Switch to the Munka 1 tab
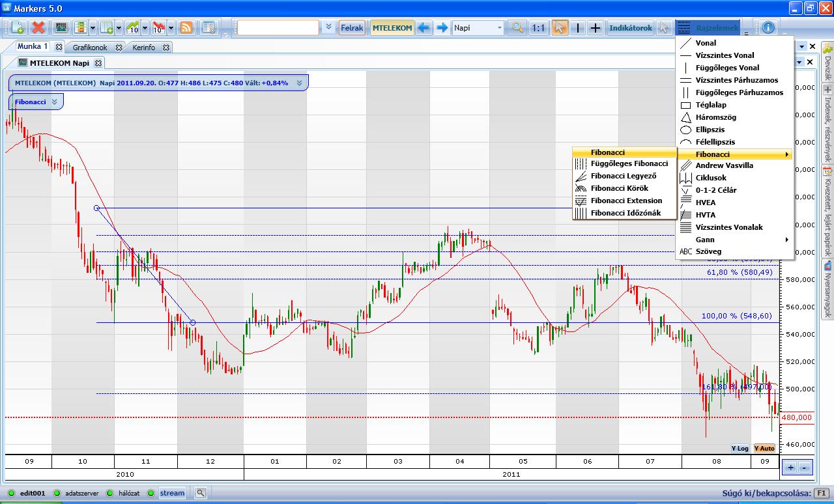The height and width of the screenshot is (504, 834). pos(33,47)
